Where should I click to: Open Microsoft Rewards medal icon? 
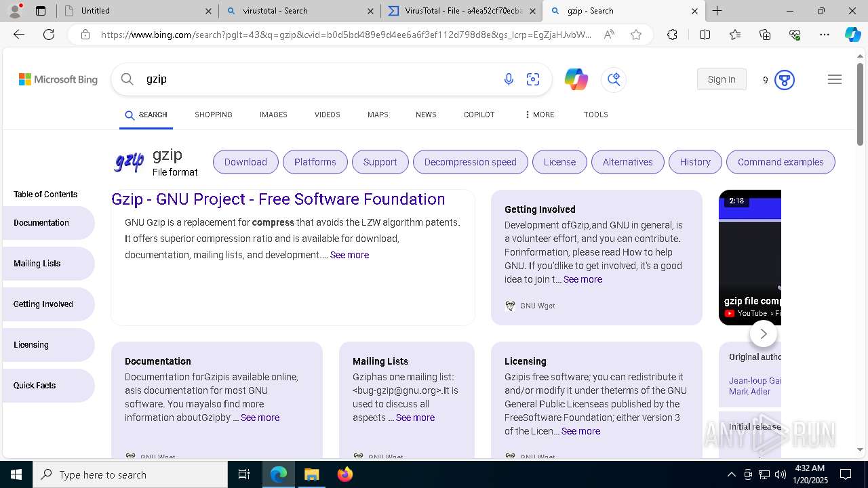(x=785, y=80)
